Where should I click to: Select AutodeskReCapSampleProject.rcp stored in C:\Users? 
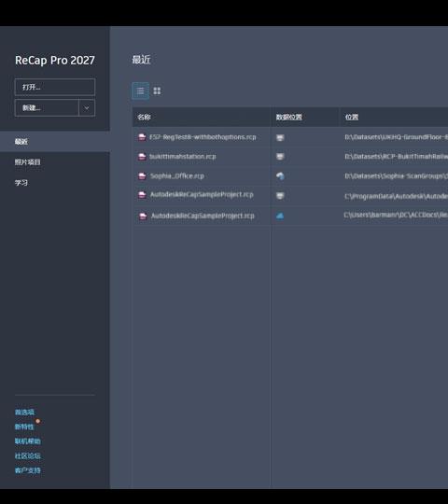click(203, 216)
